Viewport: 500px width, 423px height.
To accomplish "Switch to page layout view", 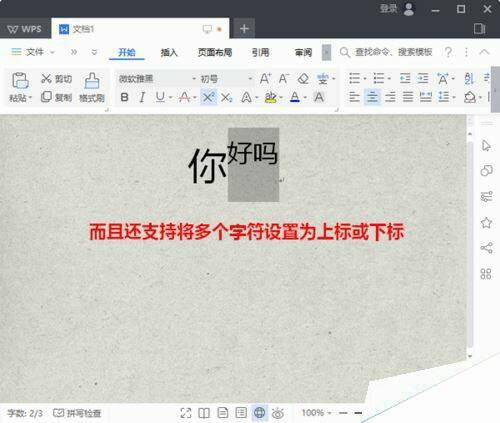I will (x=223, y=413).
